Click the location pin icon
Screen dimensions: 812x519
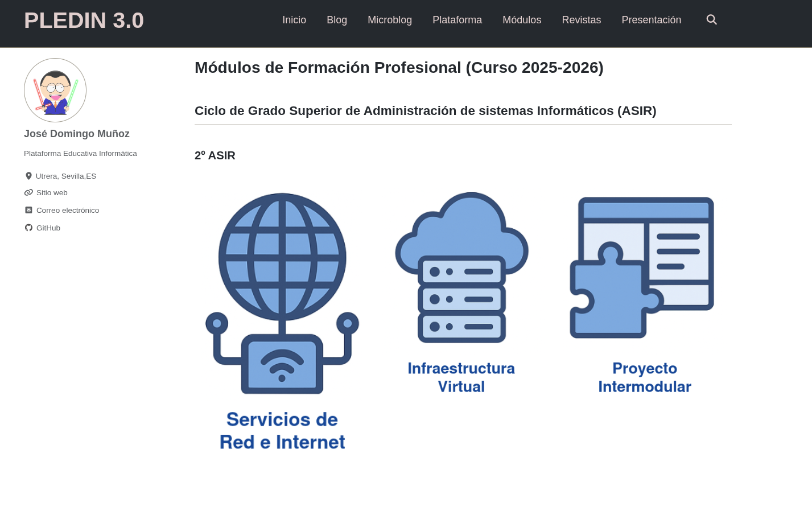pyautogui.click(x=28, y=176)
